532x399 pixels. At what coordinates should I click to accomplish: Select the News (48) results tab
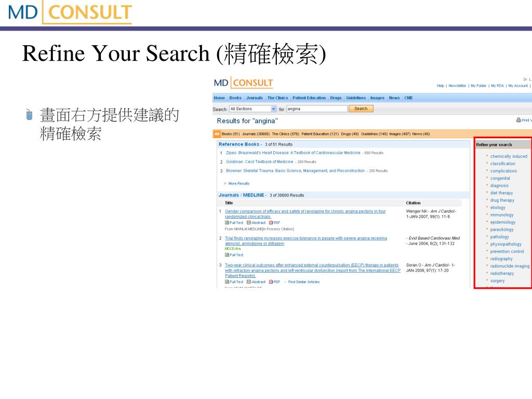[x=421, y=134]
